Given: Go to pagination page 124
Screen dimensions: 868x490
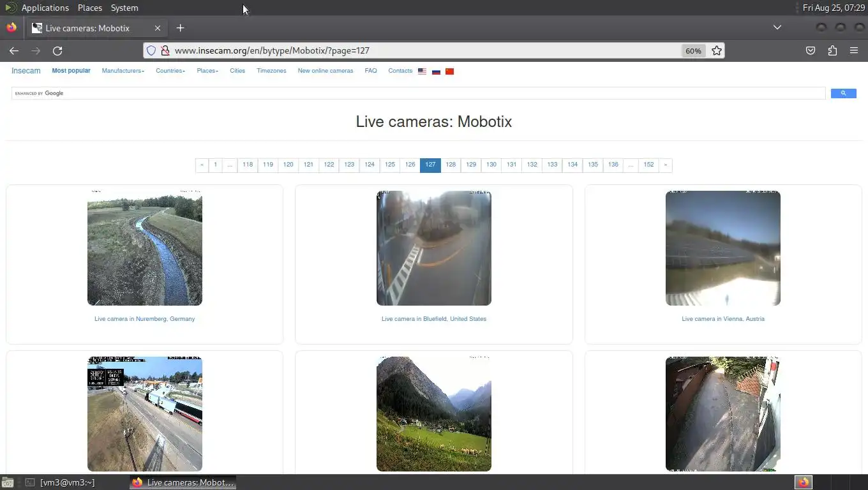Looking at the screenshot, I should click(370, 165).
